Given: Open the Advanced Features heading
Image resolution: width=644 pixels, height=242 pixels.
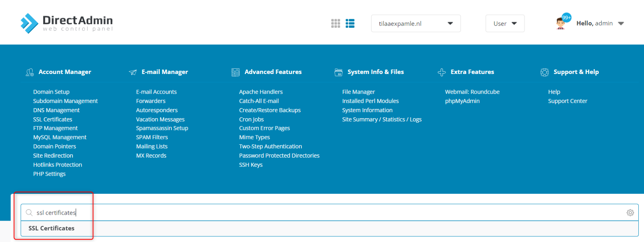Looking at the screenshot, I should coord(273,72).
